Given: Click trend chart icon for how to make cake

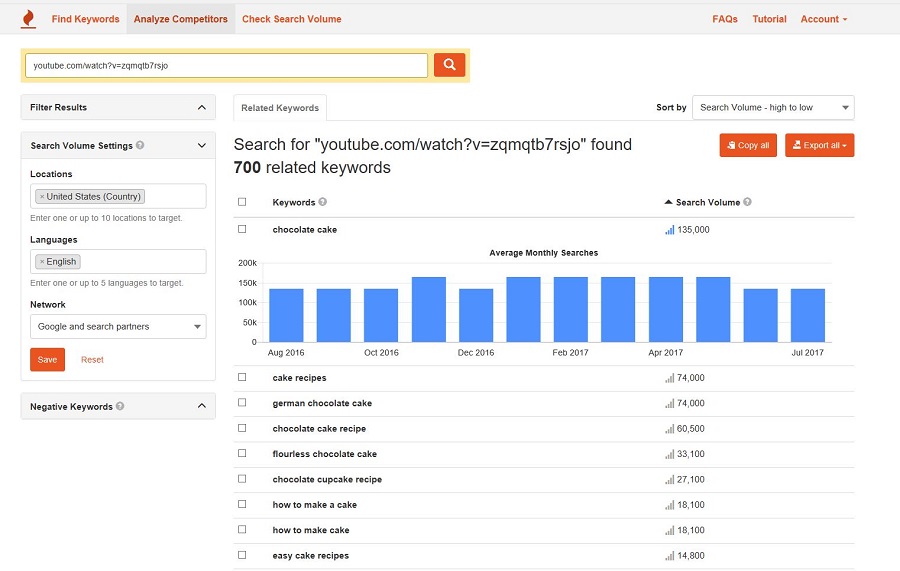Looking at the screenshot, I should point(669,530).
